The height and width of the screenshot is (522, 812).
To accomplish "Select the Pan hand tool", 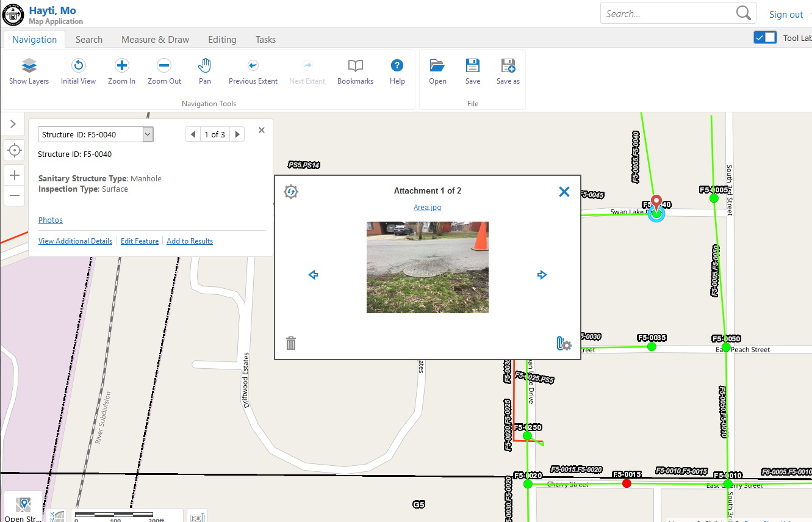I will [205, 66].
